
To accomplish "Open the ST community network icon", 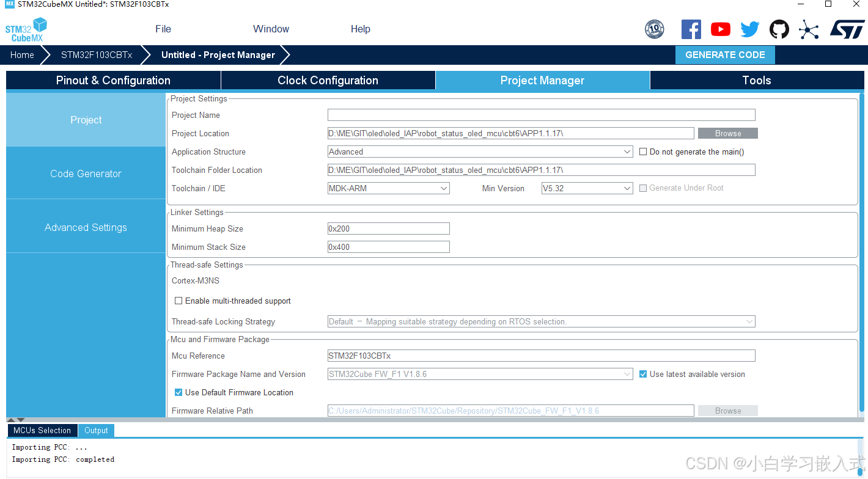I will 809,29.
